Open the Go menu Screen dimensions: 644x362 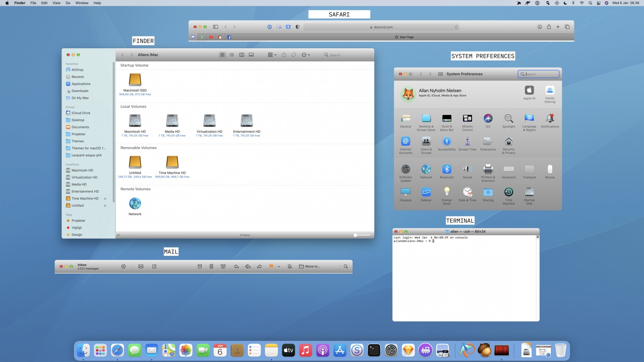[x=68, y=3]
